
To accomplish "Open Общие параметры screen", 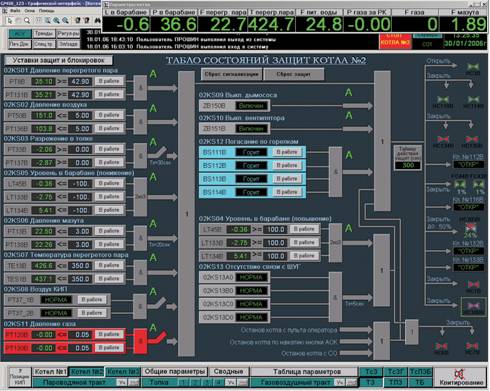I will 175,371.
